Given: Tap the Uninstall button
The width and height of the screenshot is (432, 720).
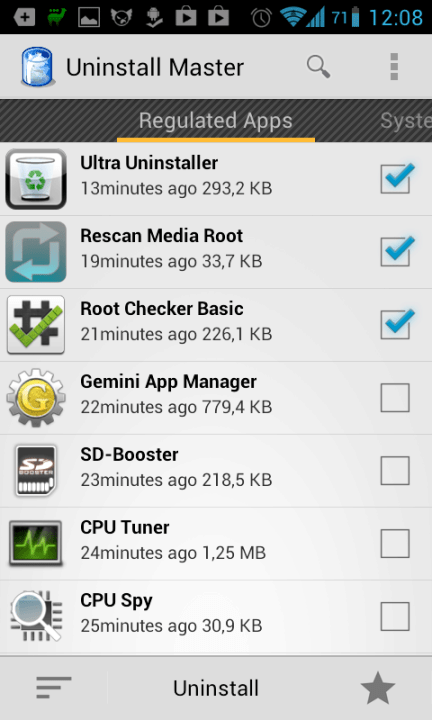Looking at the screenshot, I should [216, 688].
